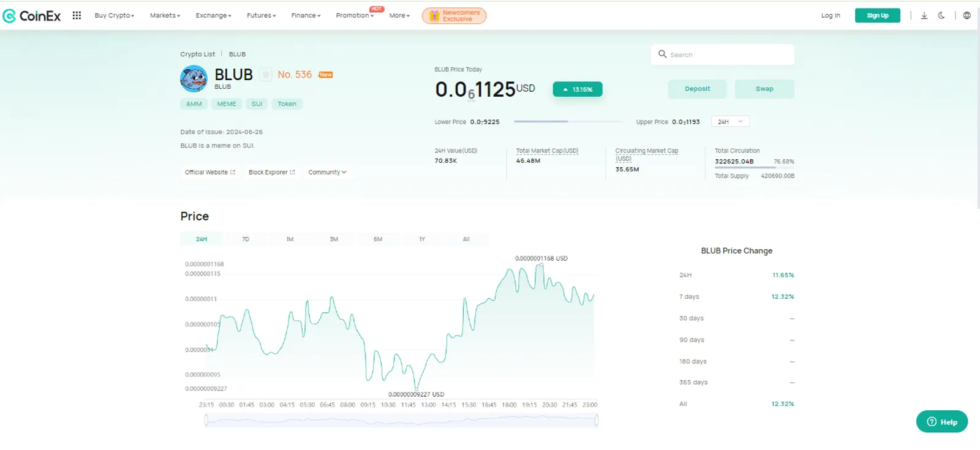
Task: Click the Deposit button
Action: [697, 89]
